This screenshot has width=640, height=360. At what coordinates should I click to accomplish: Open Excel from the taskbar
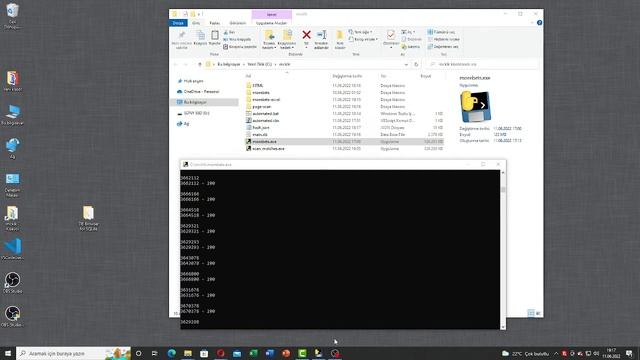(253, 353)
